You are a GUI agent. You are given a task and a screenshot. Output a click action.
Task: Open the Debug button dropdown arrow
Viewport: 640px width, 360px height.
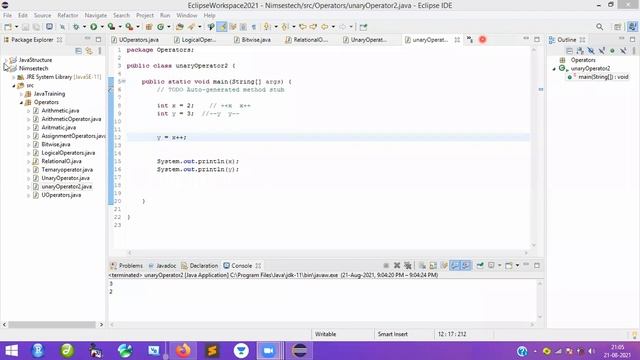pyautogui.click(x=84, y=27)
